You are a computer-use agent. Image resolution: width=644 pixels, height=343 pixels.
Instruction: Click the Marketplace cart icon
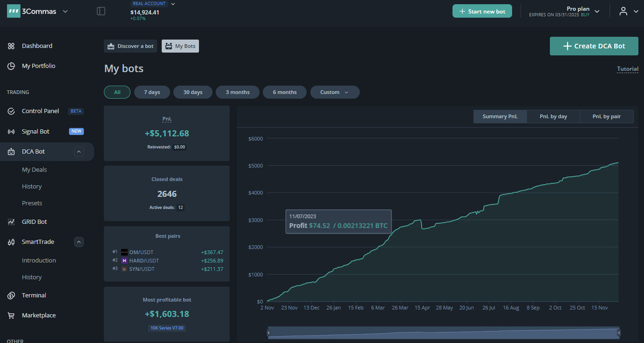[11, 316]
